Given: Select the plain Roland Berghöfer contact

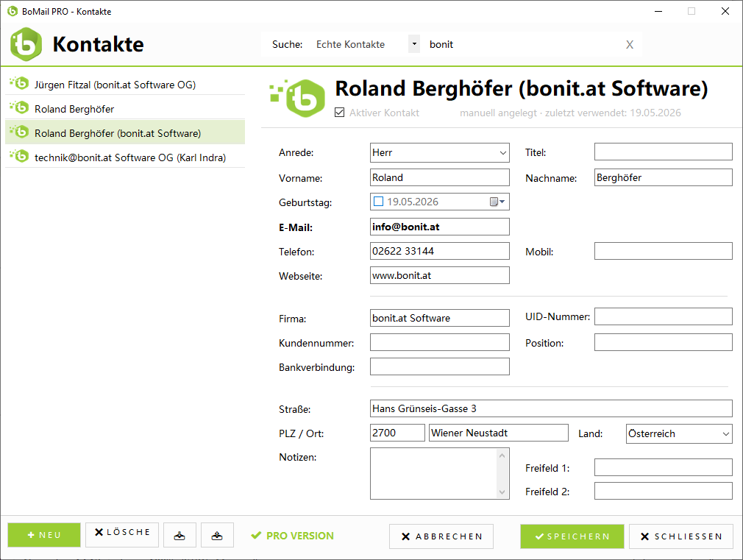Looking at the screenshot, I should (125, 109).
